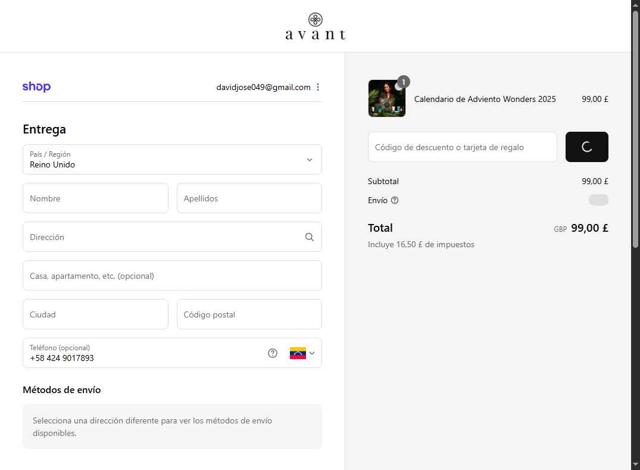Click the page vertical scrollbar
640x470 pixels.
(636, 129)
